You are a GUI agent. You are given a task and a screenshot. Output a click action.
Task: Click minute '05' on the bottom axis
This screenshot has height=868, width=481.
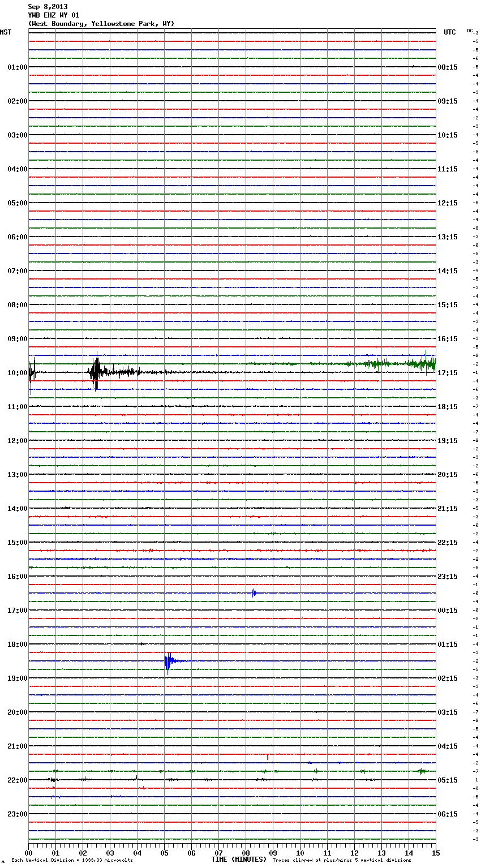tap(164, 853)
